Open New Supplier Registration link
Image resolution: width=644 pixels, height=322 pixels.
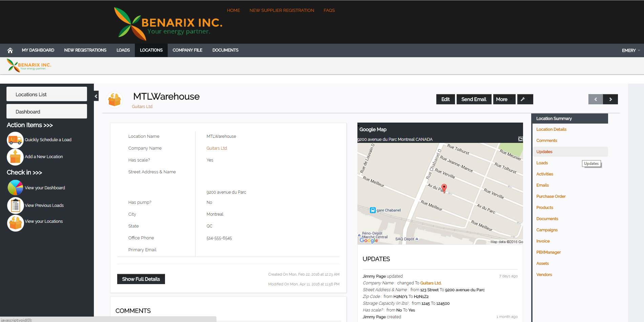[282, 10]
